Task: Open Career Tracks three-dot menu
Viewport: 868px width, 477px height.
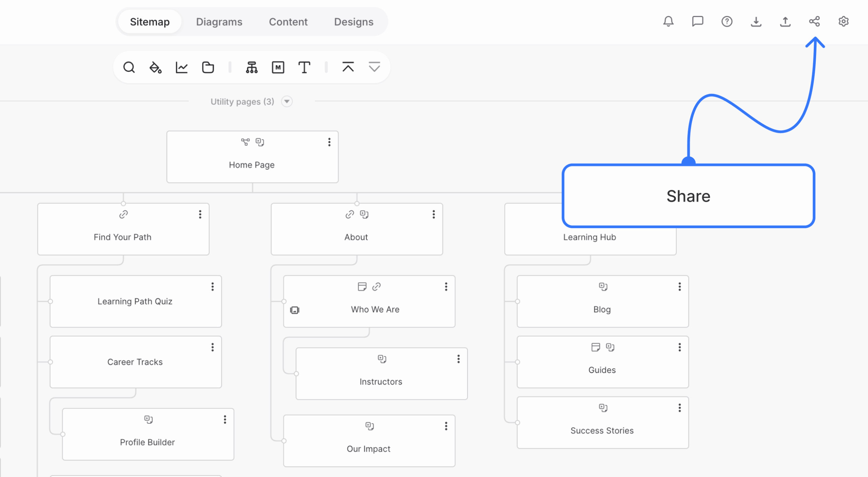Action: [x=213, y=347]
